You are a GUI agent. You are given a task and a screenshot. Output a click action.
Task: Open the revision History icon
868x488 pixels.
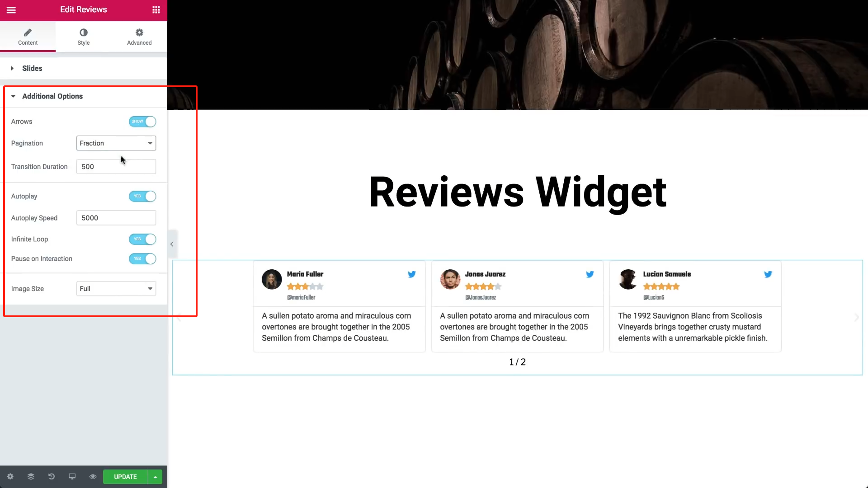tap(52, 477)
